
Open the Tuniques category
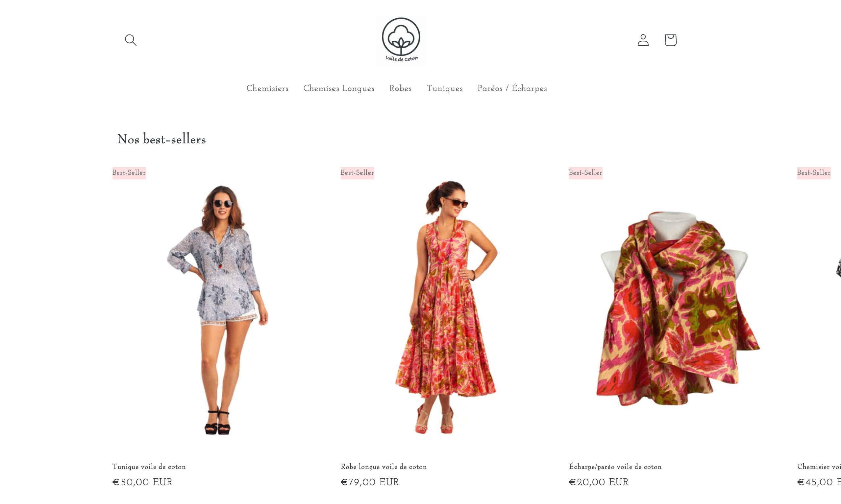pos(445,88)
